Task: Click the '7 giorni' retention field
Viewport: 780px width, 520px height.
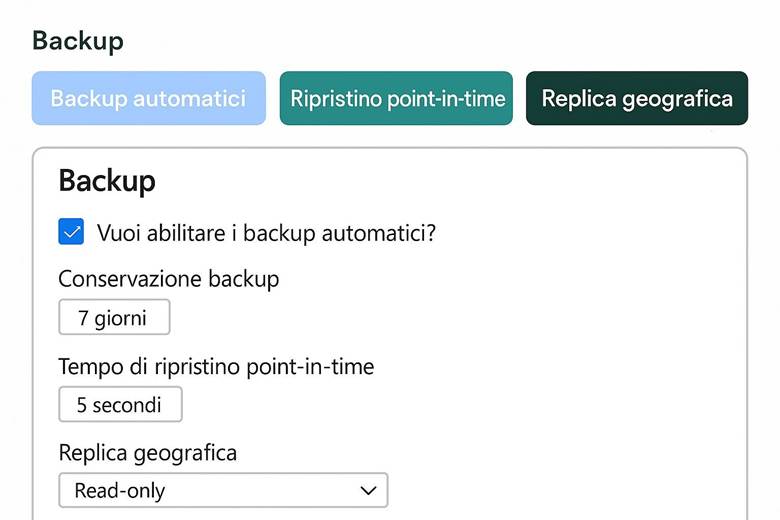Action: pyautogui.click(x=114, y=317)
